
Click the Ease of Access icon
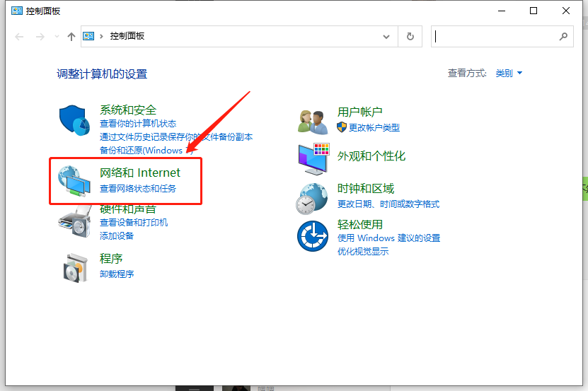coord(313,236)
